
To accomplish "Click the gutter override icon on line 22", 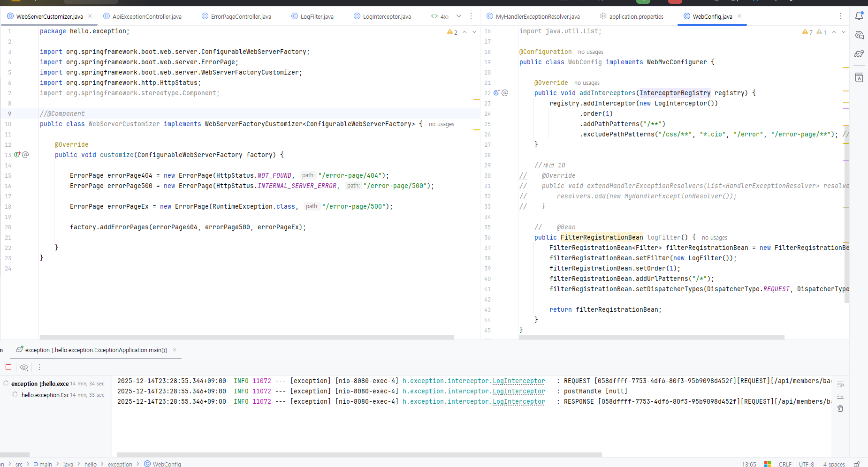I will point(496,93).
